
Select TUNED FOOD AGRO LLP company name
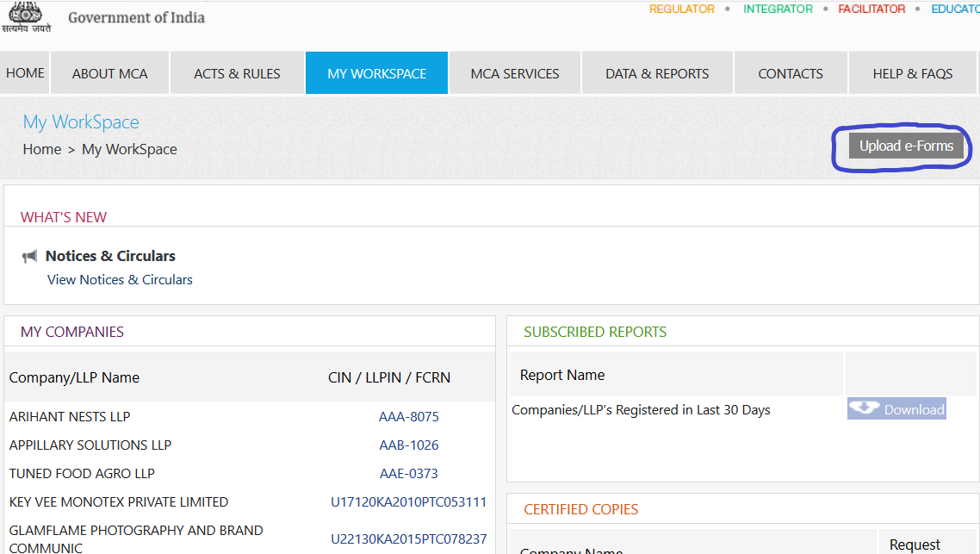point(82,473)
